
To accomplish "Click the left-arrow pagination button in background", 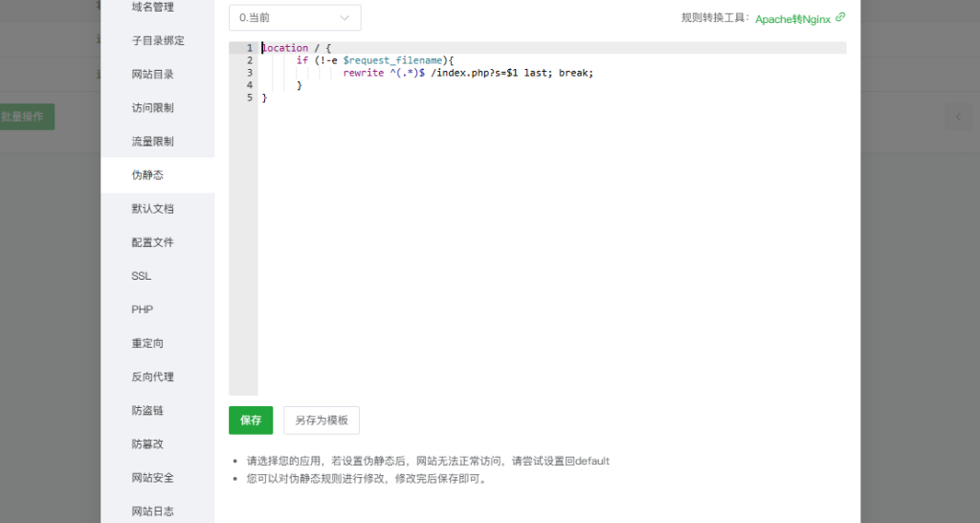I will point(958,117).
